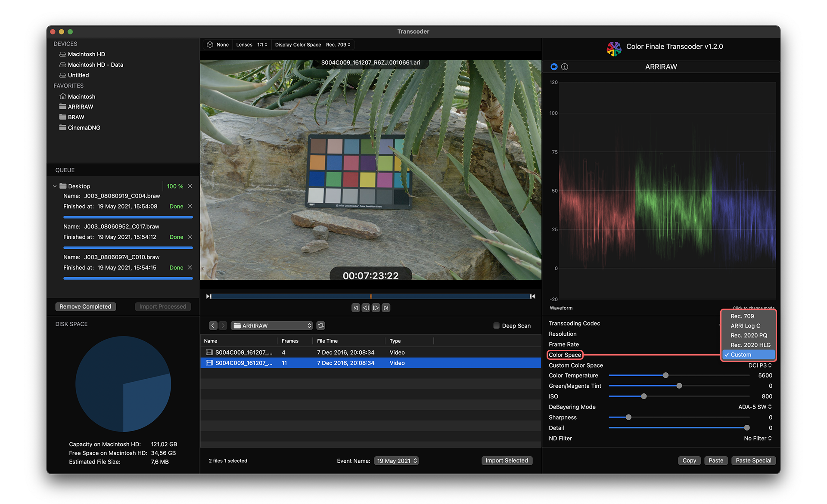Click the out-point marker at timeline end
Image resolution: width=827 pixels, height=504 pixels.
tap(532, 296)
